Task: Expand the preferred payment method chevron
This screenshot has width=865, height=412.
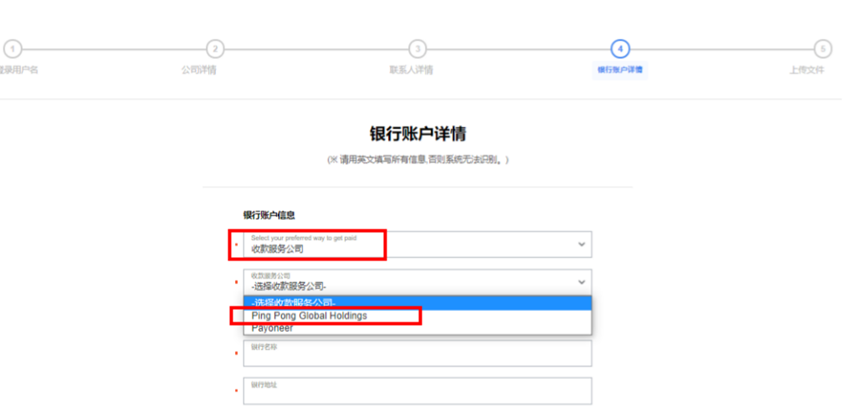Action: 581,244
